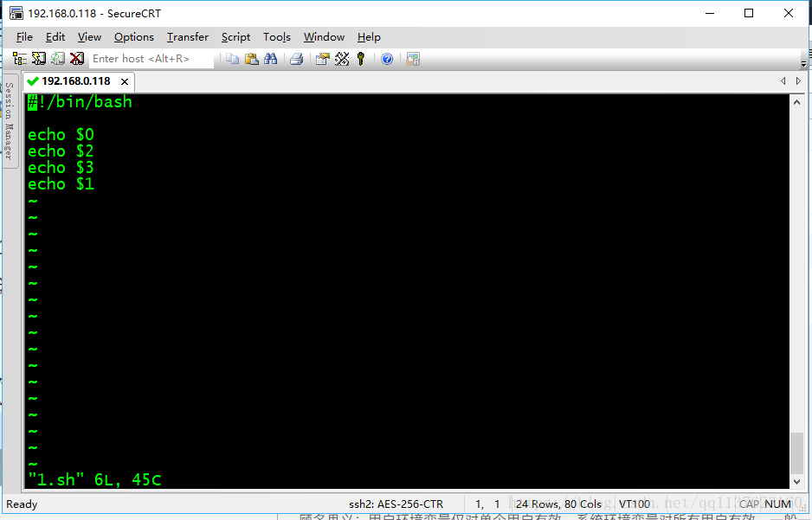Image resolution: width=812 pixels, height=520 pixels.
Task: Click the Reconnect session icon
Action: pos(57,59)
